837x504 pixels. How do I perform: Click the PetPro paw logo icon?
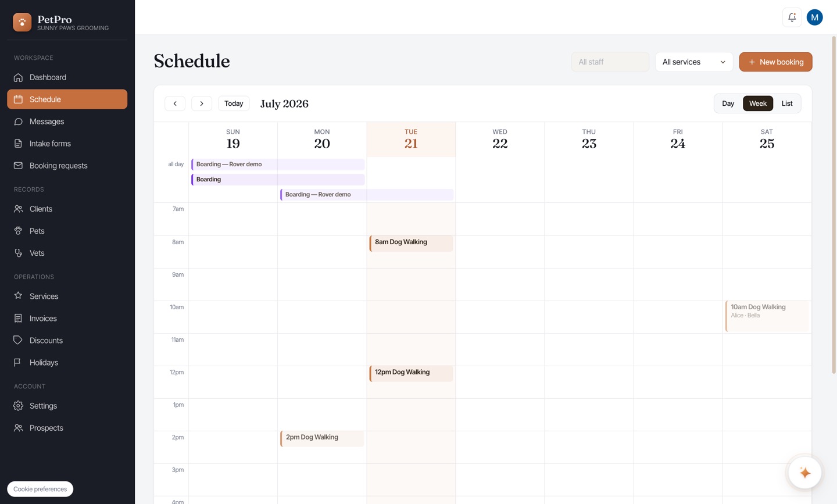[x=22, y=22]
